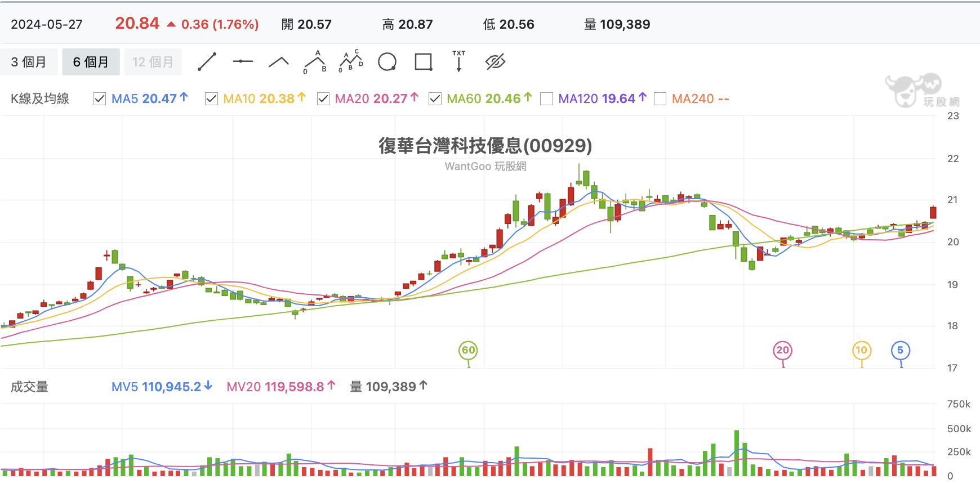Switch to the 3 個月 range tab
The width and height of the screenshot is (980, 484).
click(x=29, y=62)
